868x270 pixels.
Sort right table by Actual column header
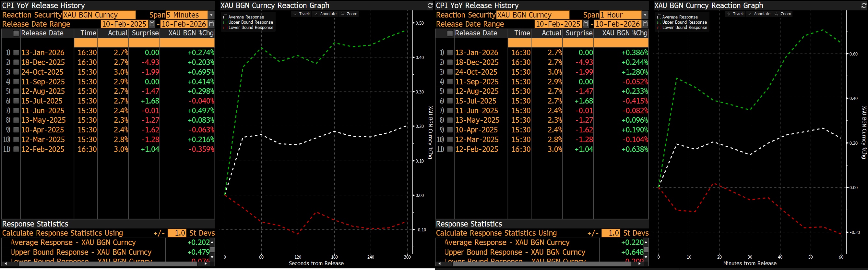coord(551,33)
